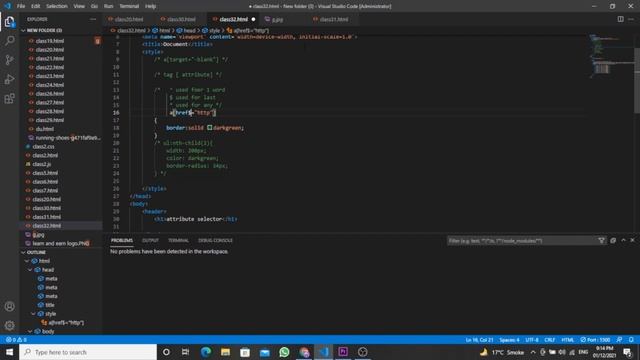The image size is (640, 360).
Task: Click the Spaces: 4 indentation status item
Action: 509,340
